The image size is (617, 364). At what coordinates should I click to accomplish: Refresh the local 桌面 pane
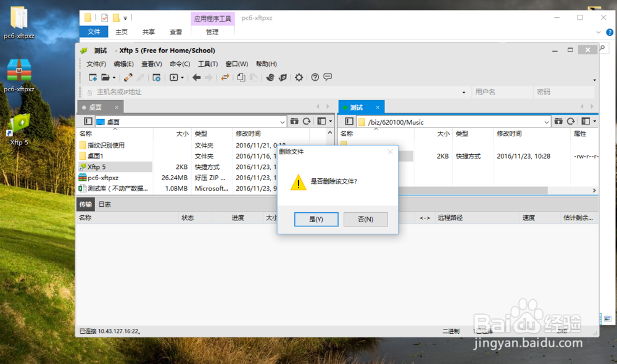307,122
